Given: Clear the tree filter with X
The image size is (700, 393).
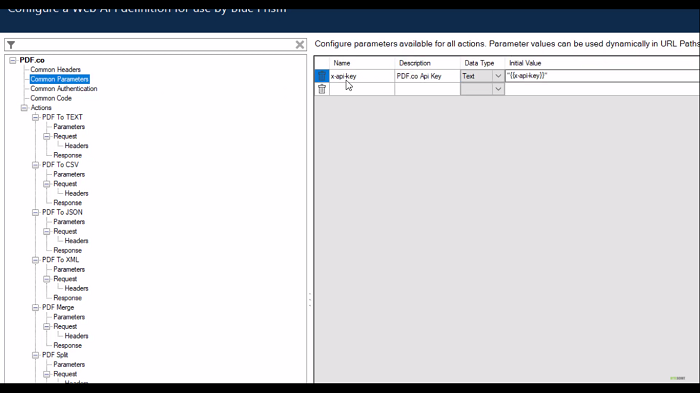Looking at the screenshot, I should (x=300, y=45).
